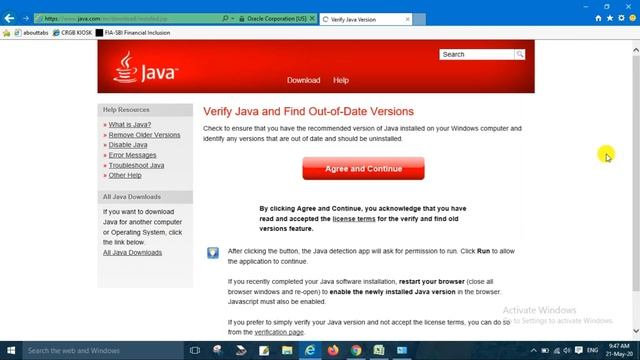The width and height of the screenshot is (640, 360).
Task: Open the Action Center notification icon
Action: coord(578,351)
